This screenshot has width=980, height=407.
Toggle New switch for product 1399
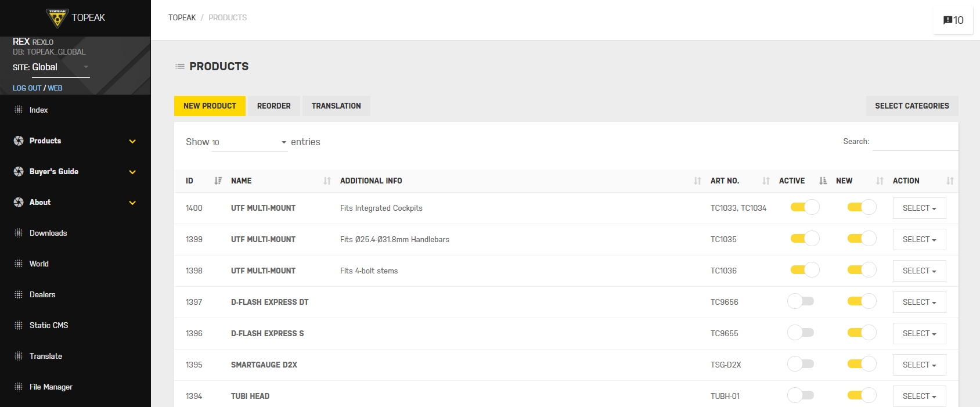pos(861,239)
